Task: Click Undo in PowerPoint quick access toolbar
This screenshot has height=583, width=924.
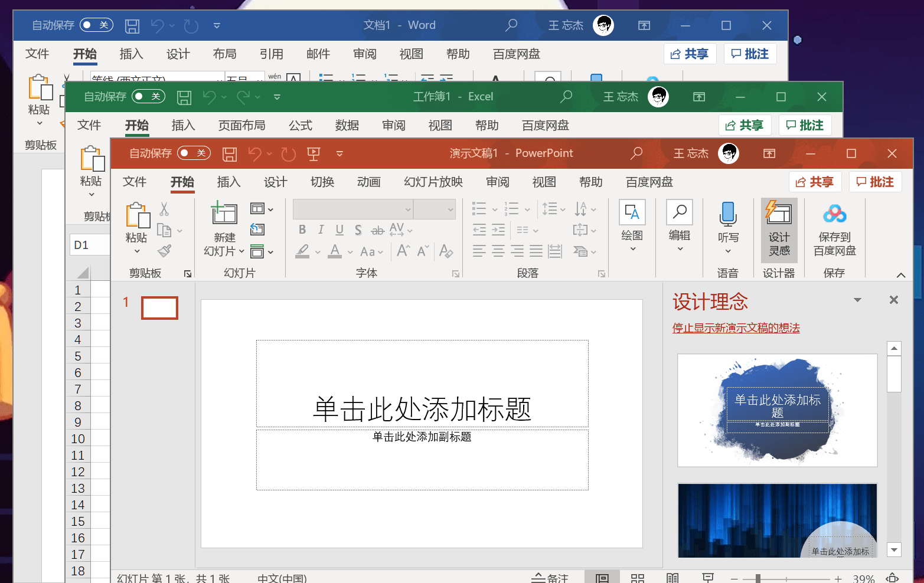Action: click(255, 154)
